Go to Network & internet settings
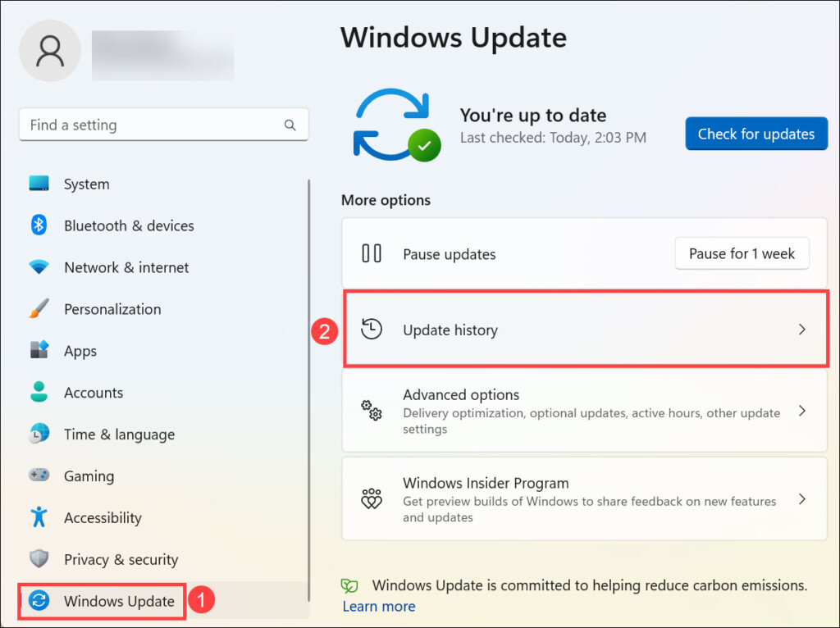Image resolution: width=840 pixels, height=628 pixels. 163,267
